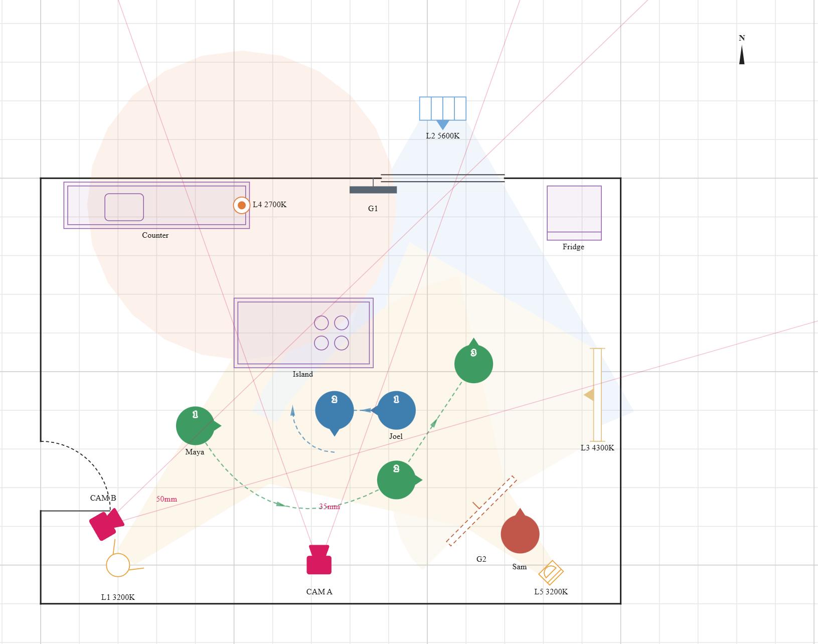Select the red Sam actor marker

point(520,533)
